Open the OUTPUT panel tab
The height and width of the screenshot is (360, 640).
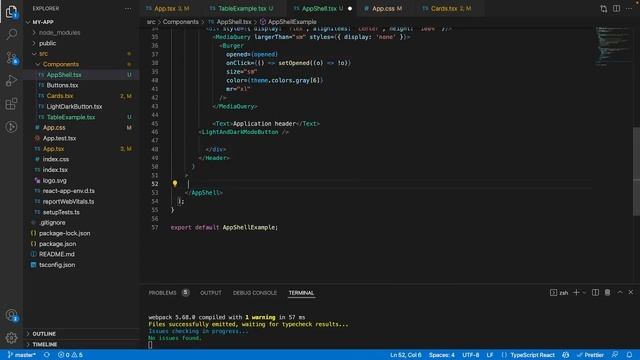[211, 293]
